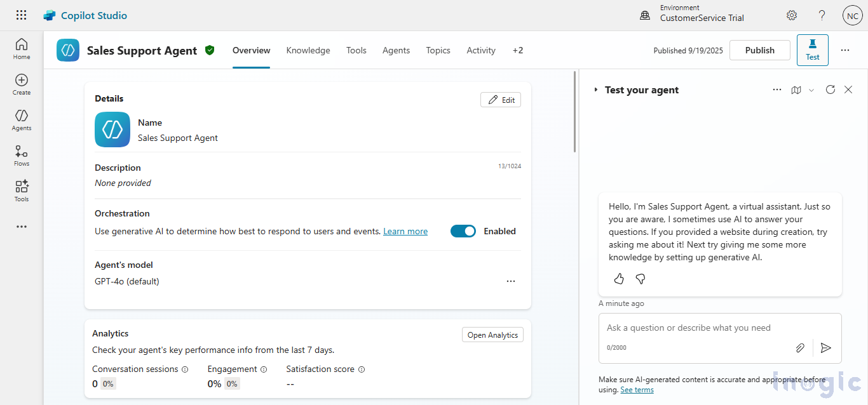Collapse the Test your agent arrow
The image size is (868, 405).
tap(595, 90)
